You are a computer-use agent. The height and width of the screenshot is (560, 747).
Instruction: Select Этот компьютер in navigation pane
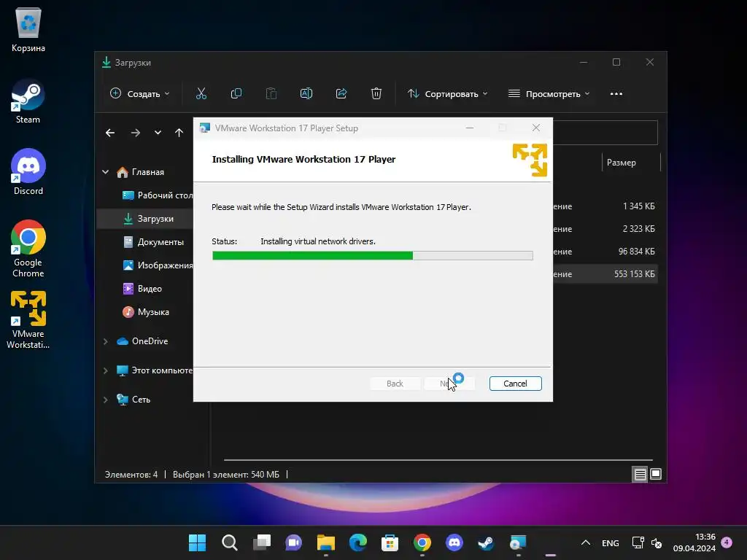[x=155, y=370]
